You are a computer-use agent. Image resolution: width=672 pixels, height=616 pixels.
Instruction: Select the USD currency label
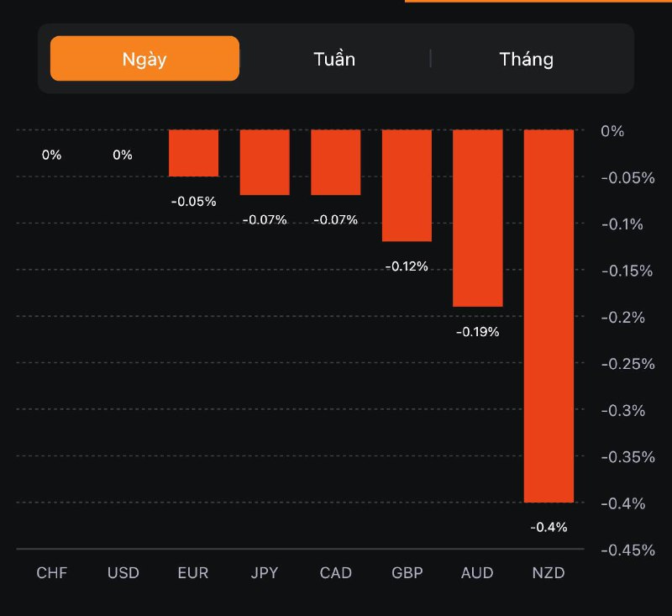123,573
